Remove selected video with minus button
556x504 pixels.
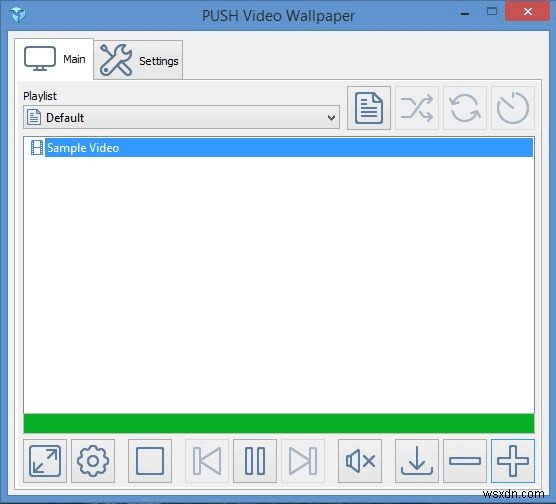[465, 461]
